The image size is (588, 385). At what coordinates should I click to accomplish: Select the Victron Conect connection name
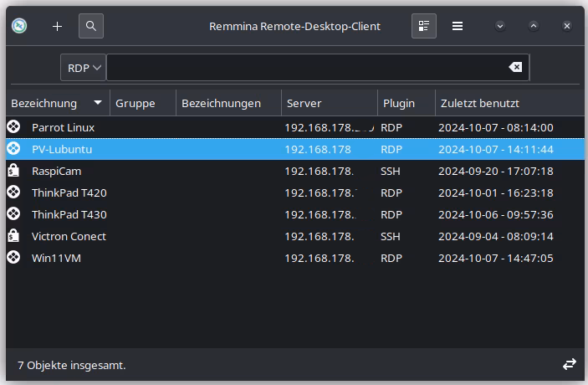click(x=69, y=236)
